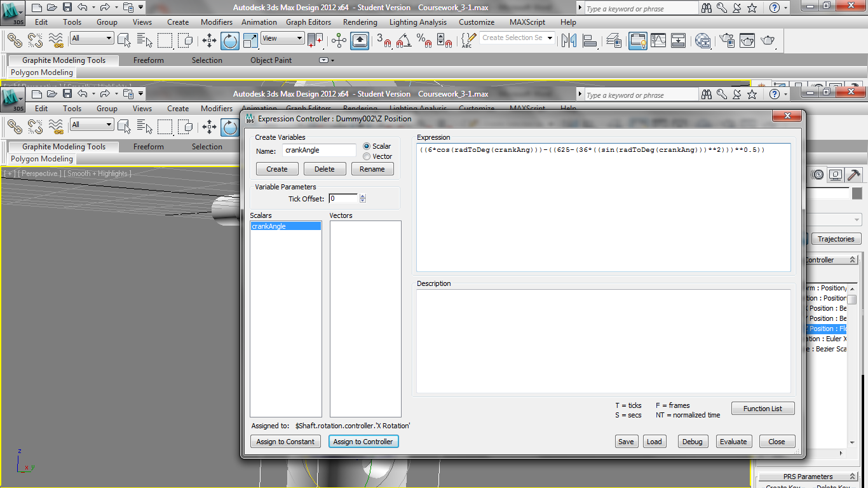This screenshot has height=488, width=868.
Task: Click Save File icon in top title bar
Action: tap(67, 8)
